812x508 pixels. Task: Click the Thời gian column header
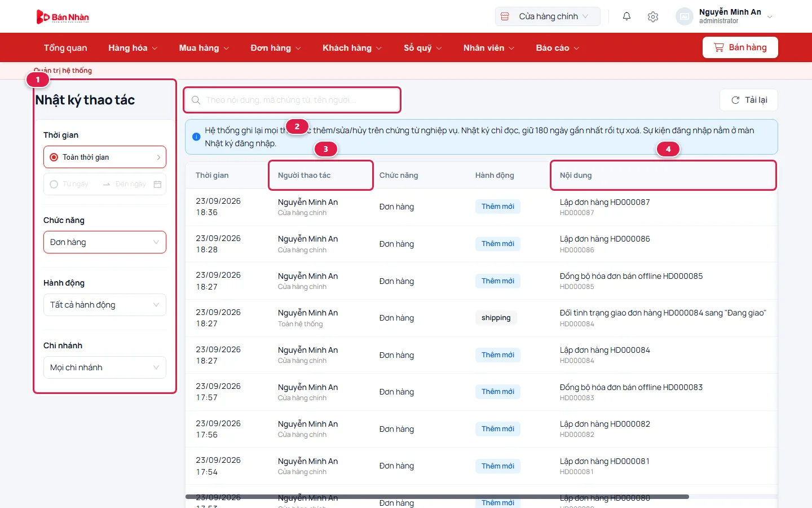click(212, 176)
